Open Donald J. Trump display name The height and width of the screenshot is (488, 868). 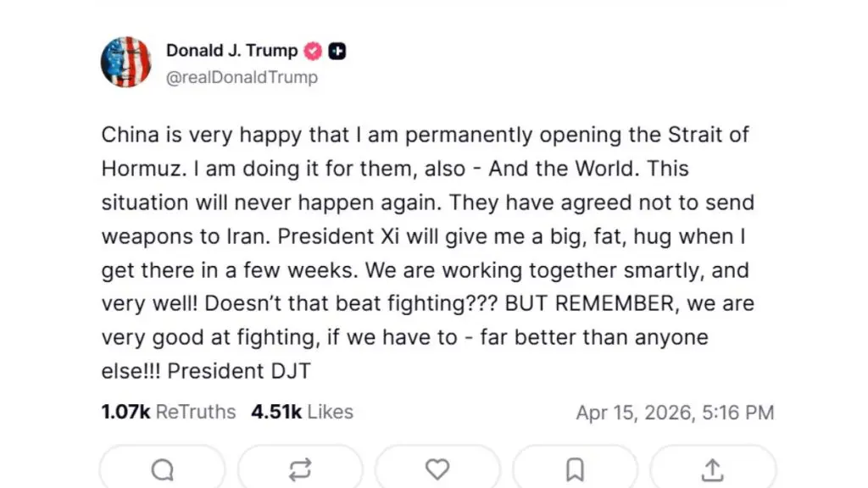click(231, 50)
